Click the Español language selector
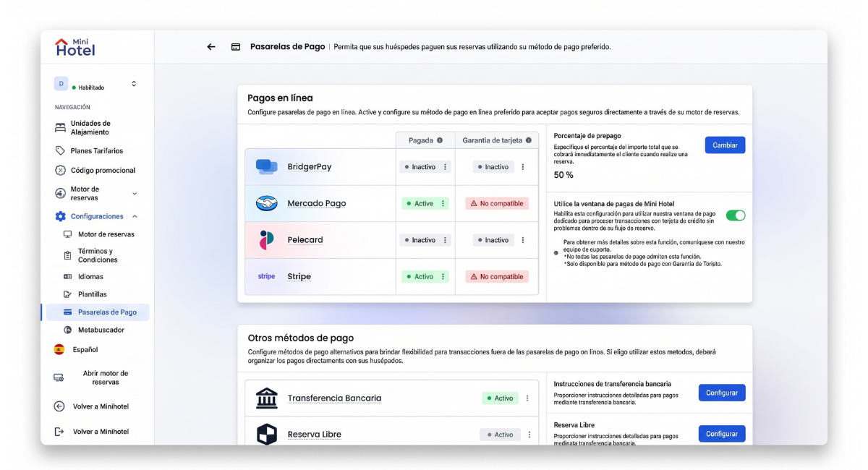The image size is (868, 470). pos(85,349)
